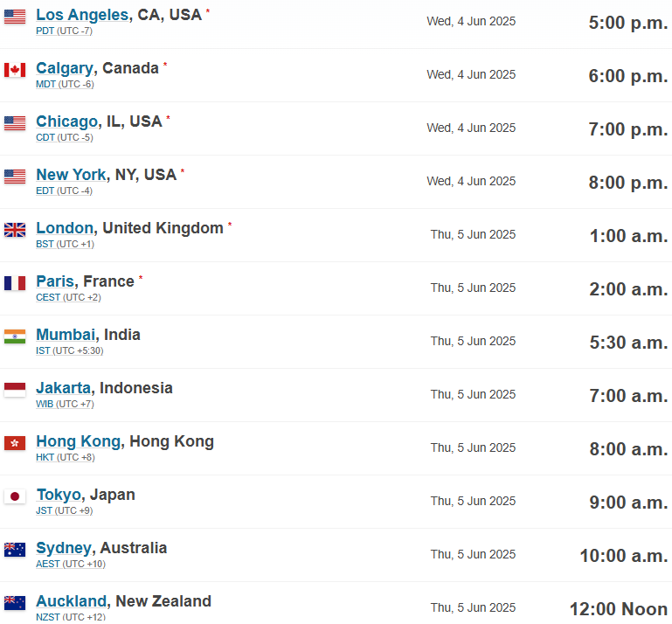Click the PDT (UTC -7) time zone link
Viewport: 672px width, 624px height.
tap(64, 31)
